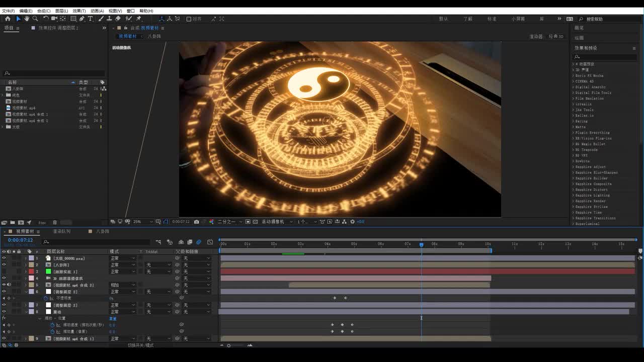Image resolution: width=644 pixels, height=362 pixels.
Task: Select the Puppet Pin tool
Action: point(139,19)
